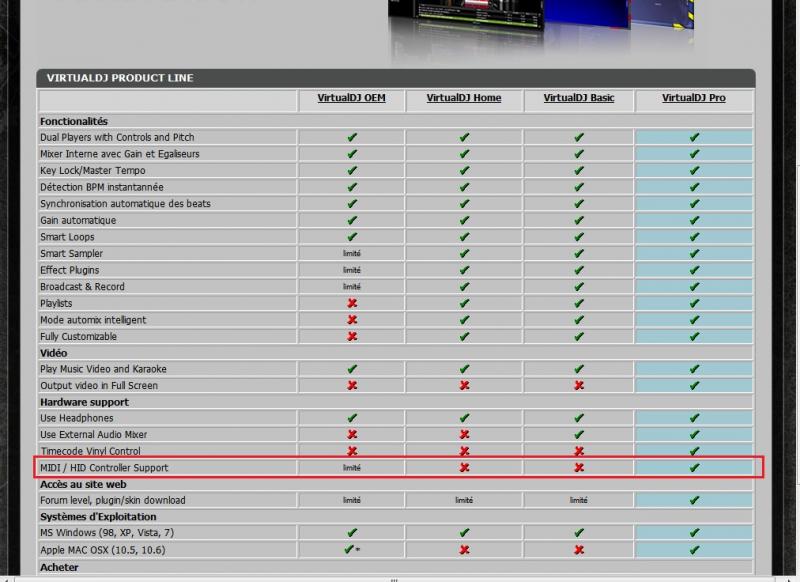Open the VirtualDJ Basic column header link
The image size is (800, 582).
pyautogui.click(x=579, y=98)
